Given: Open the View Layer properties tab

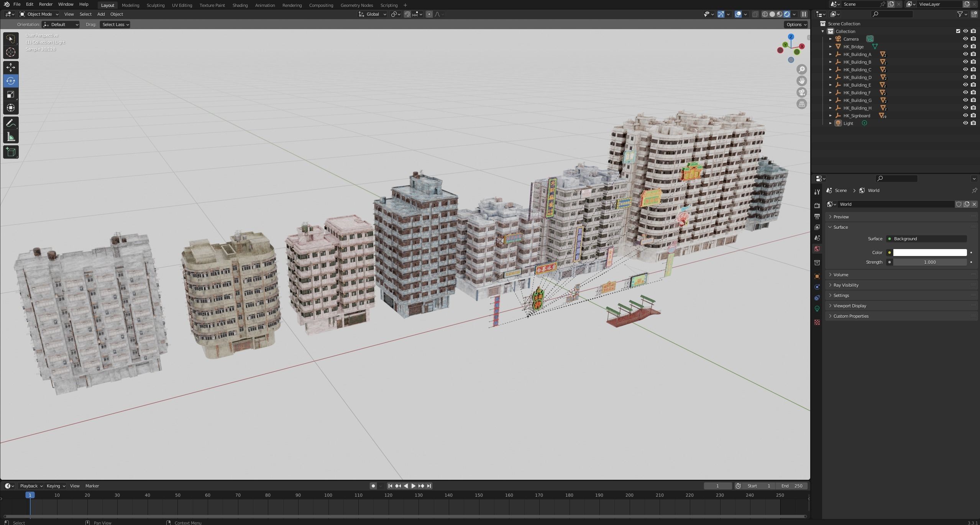Looking at the screenshot, I should 817,227.
